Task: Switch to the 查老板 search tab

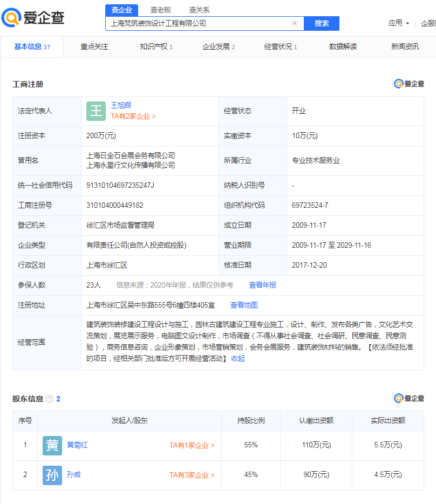Action: tap(160, 10)
